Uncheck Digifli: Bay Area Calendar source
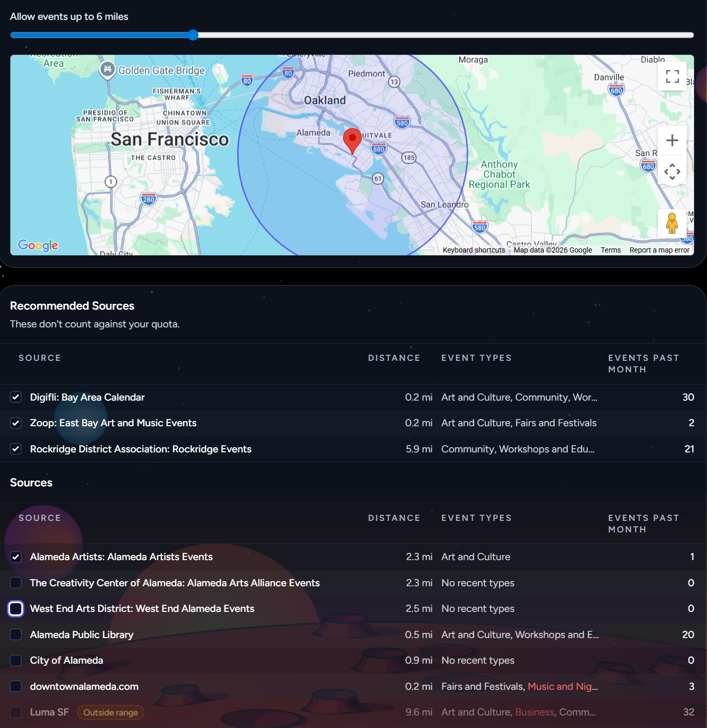Viewport: 707px width, 728px height. 16,397
